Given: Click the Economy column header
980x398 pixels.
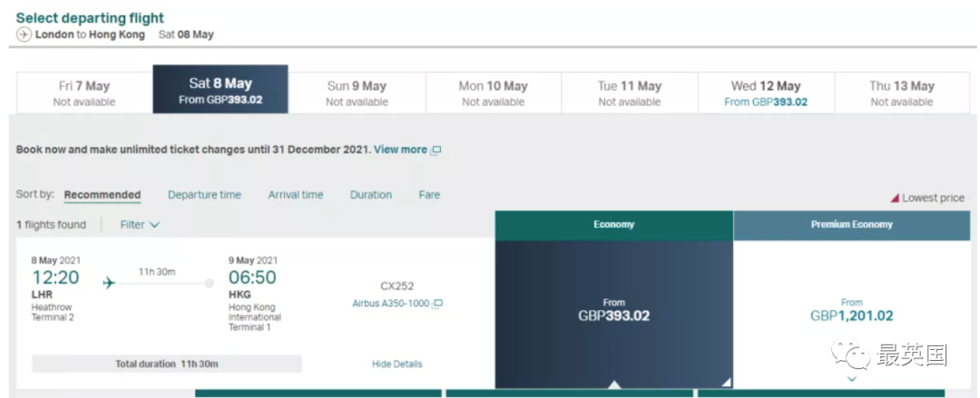Looking at the screenshot, I should [613, 225].
